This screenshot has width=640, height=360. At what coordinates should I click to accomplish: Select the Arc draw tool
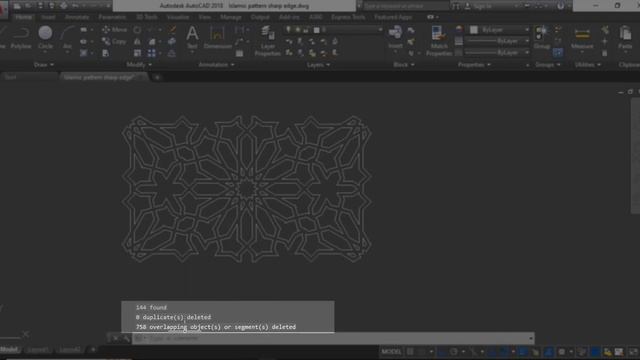(67, 38)
